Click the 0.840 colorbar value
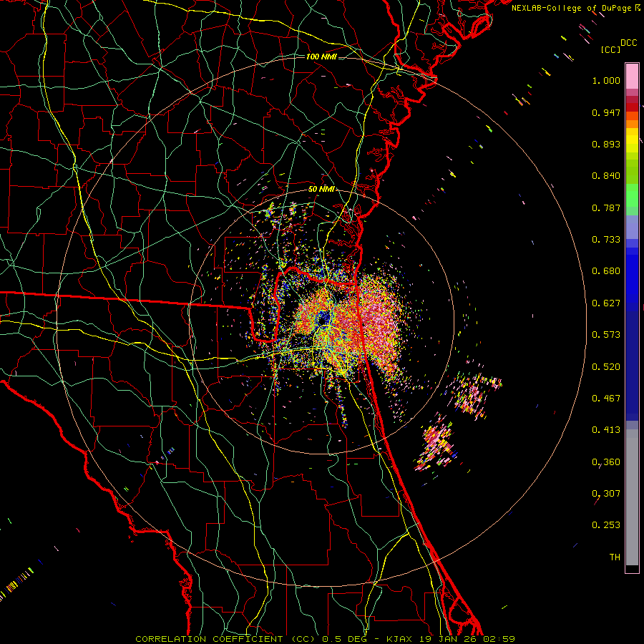The image size is (644, 644). (x=606, y=176)
